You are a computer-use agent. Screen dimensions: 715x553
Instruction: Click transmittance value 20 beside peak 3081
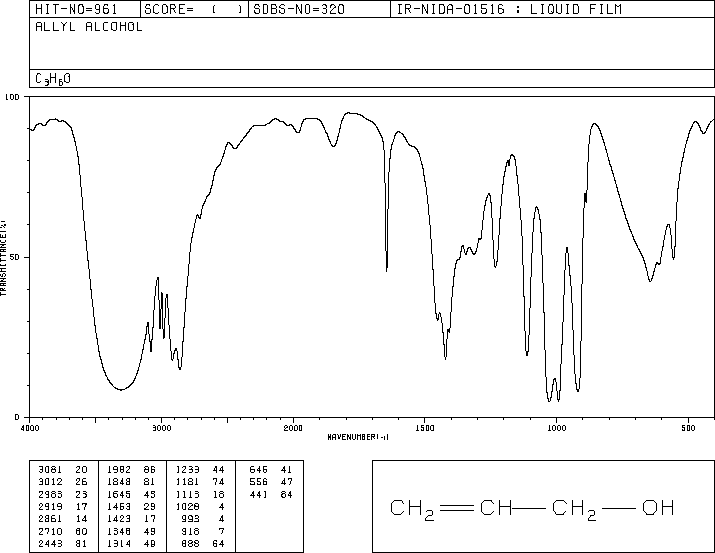click(x=82, y=470)
